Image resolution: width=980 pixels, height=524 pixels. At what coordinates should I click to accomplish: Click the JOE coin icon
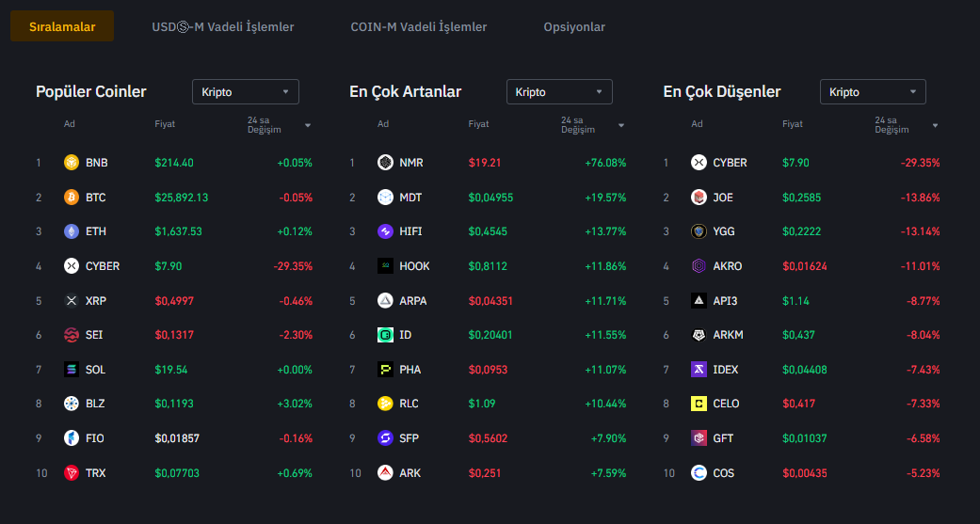coord(699,198)
